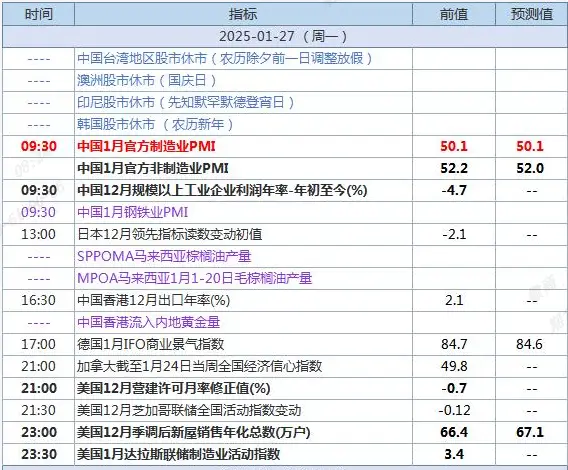Click forecast value 67.1
568x470 pixels.
point(530,432)
